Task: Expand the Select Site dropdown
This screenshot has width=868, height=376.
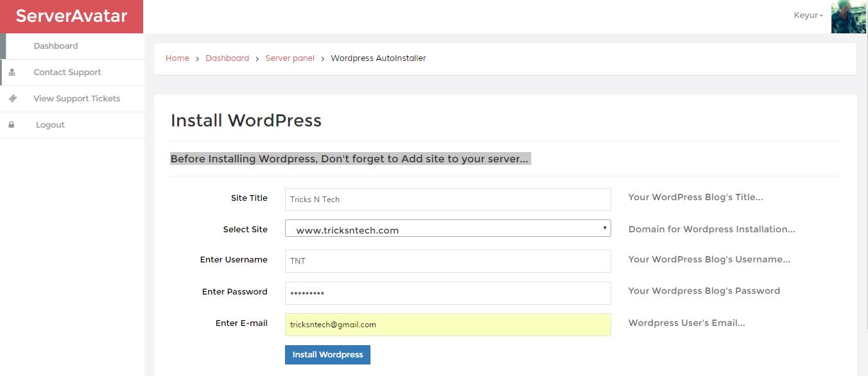Action: (448, 228)
